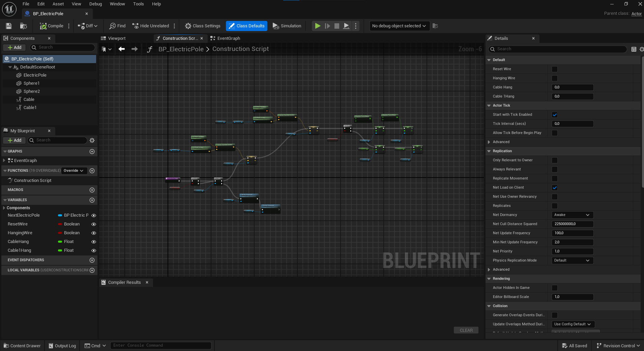
Task: Add new variable with plus icon
Action: 92,200
